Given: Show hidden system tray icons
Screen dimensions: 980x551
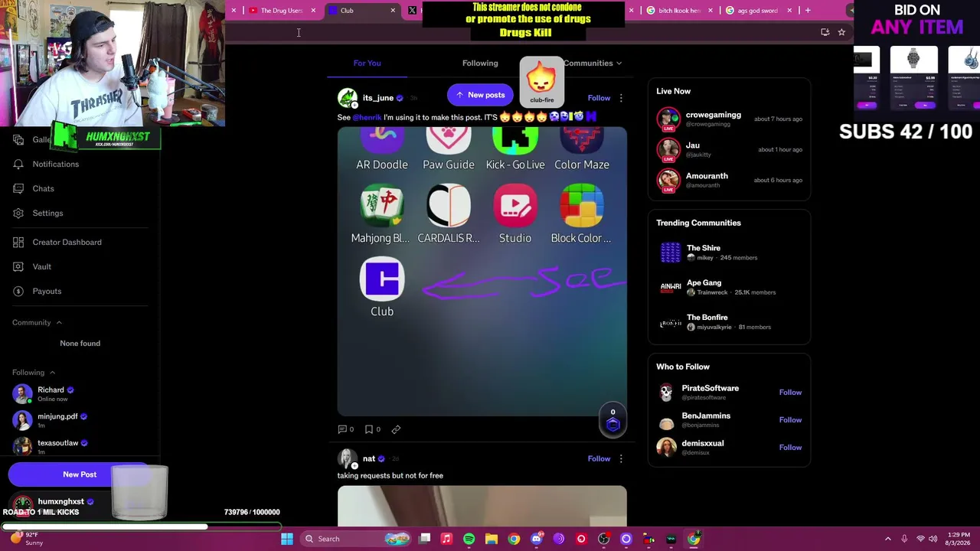Looking at the screenshot, I should (x=887, y=539).
